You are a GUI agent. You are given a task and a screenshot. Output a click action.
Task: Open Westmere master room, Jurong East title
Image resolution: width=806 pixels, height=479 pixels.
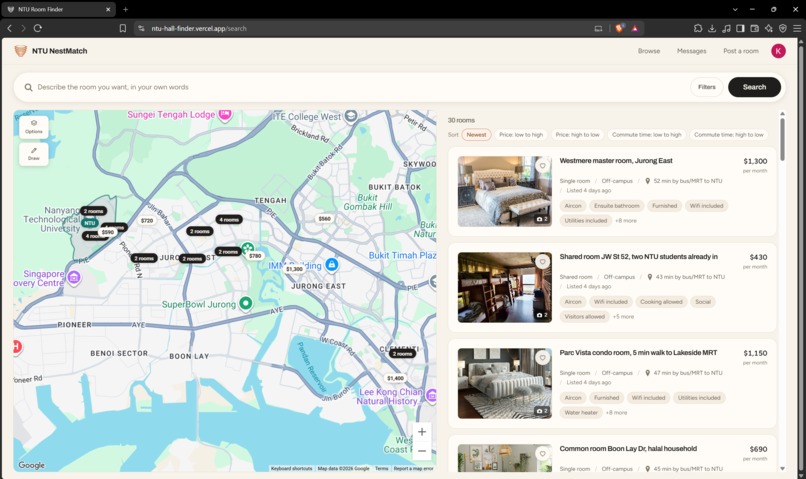(616, 160)
